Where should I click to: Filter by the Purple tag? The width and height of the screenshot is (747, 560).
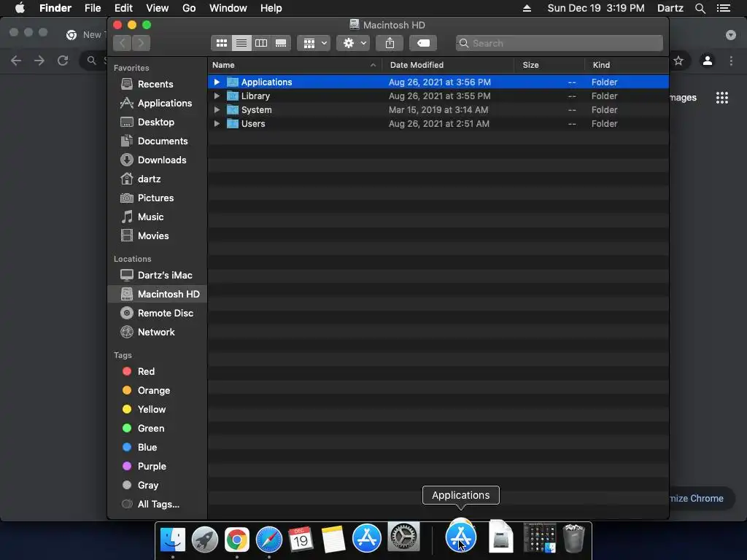tap(158, 466)
